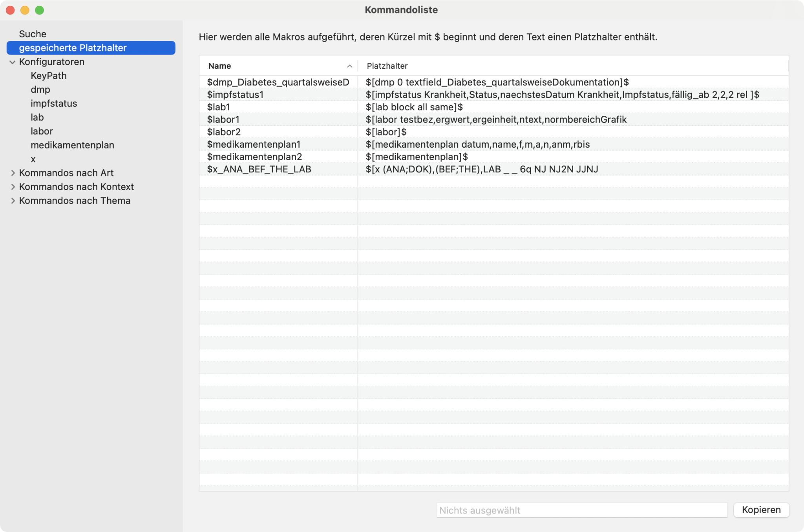Click the Nichts ausgewählt text field
804x532 pixels.
582,510
